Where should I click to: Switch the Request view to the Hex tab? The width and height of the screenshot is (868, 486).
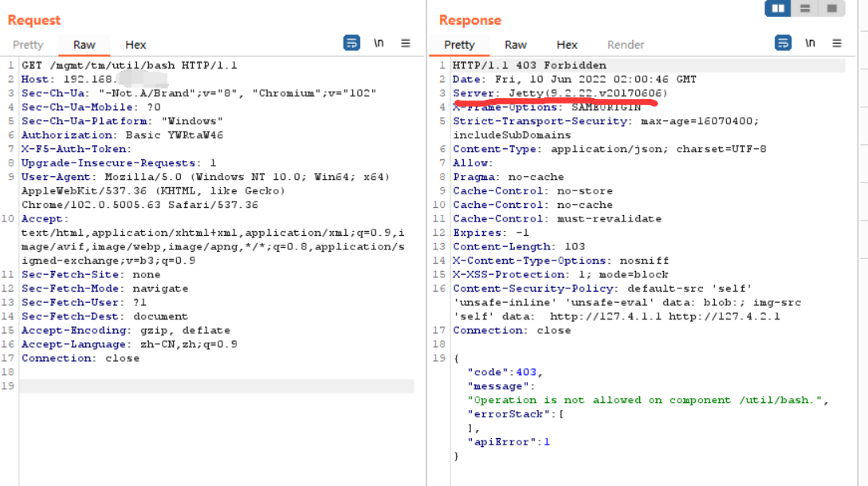pos(134,45)
